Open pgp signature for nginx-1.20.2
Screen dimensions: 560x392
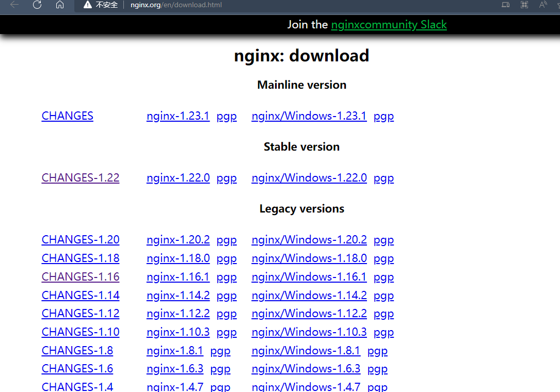227,240
